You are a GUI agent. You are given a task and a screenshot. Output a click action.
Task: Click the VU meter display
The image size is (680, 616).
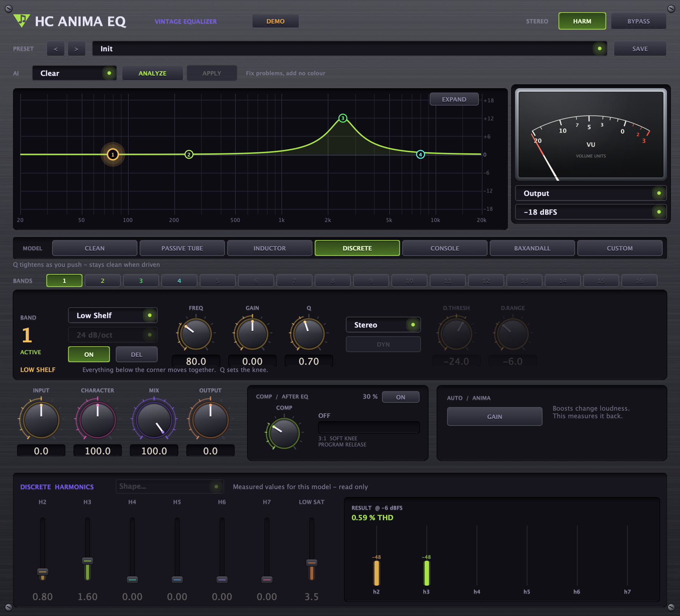tap(591, 134)
